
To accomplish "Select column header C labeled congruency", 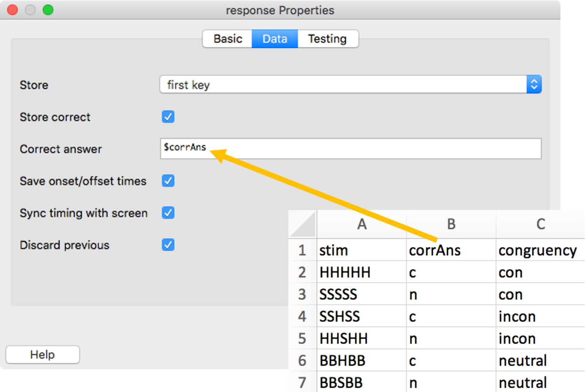I will point(540,224).
